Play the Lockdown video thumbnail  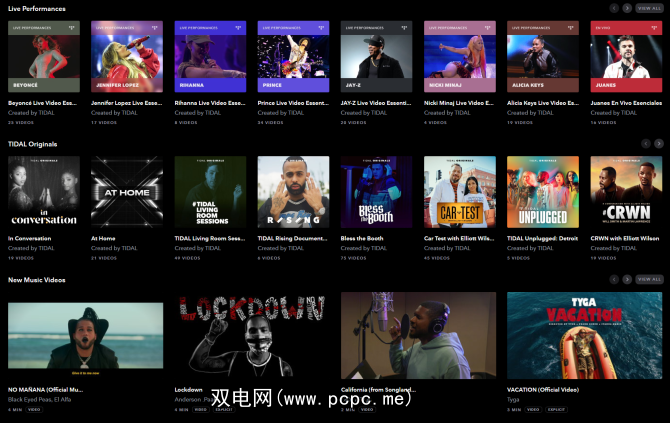pos(252,335)
